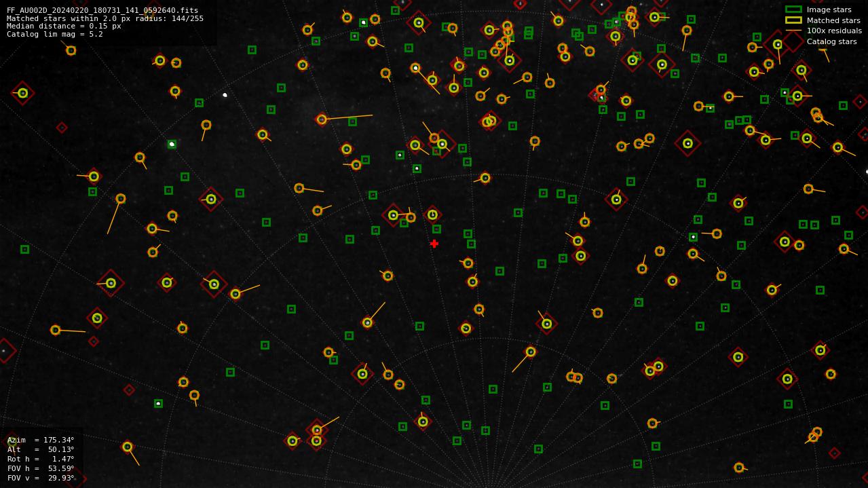
Task: Click the 'Catalog lim mag = 5.2' text
Action: (55, 34)
